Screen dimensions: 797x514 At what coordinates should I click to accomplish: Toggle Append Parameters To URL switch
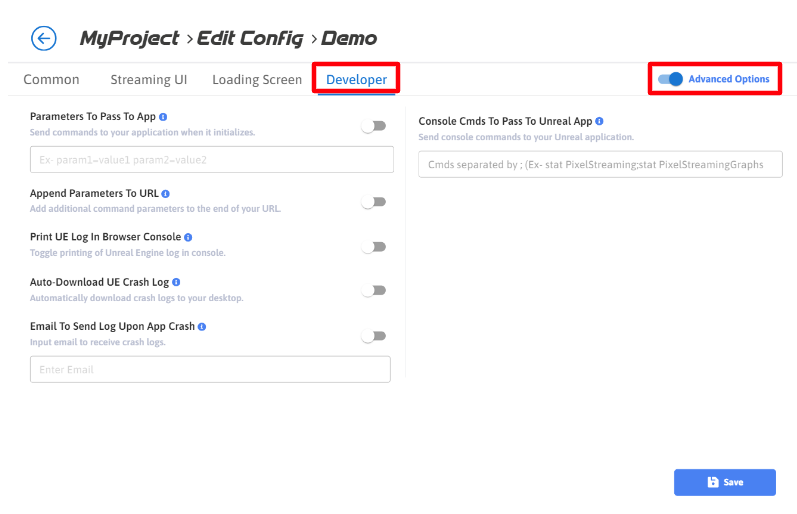(373, 202)
